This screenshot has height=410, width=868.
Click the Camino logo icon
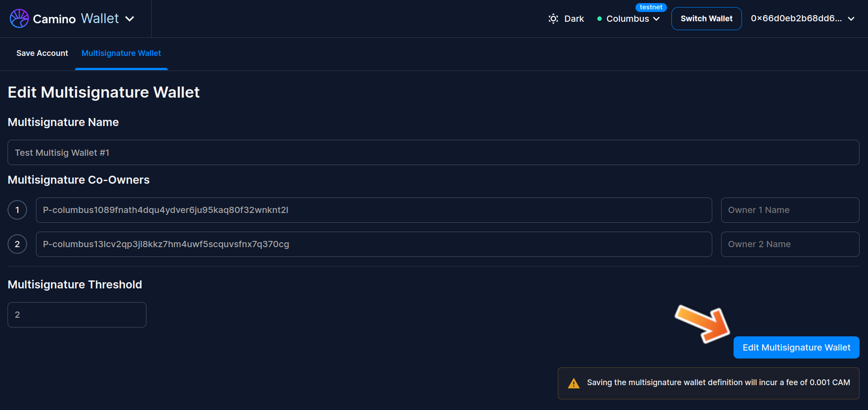click(x=19, y=19)
